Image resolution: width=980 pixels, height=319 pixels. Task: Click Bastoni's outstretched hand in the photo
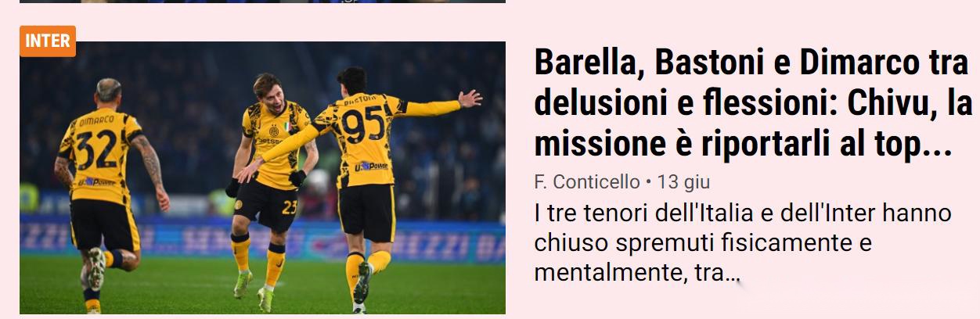pyautogui.click(x=470, y=99)
